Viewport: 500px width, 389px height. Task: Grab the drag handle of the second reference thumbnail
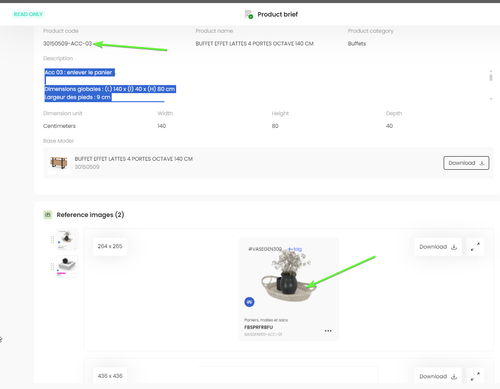coord(52,267)
